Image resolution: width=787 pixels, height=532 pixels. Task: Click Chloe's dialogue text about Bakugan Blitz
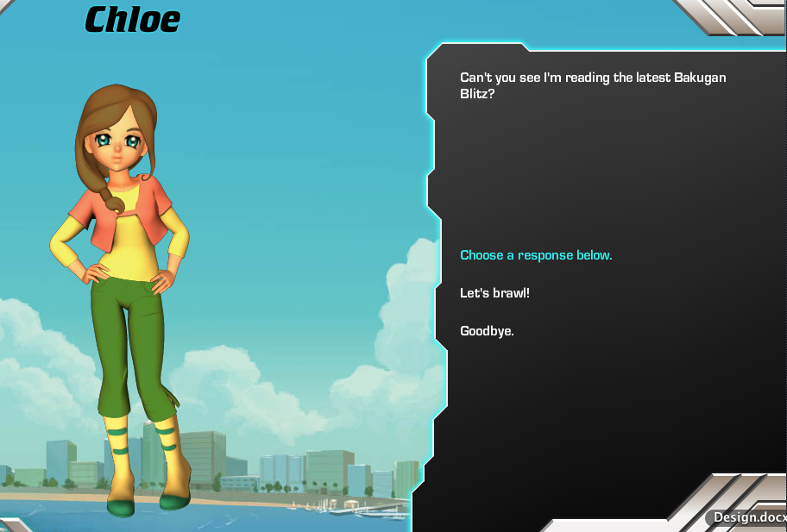[x=593, y=85]
